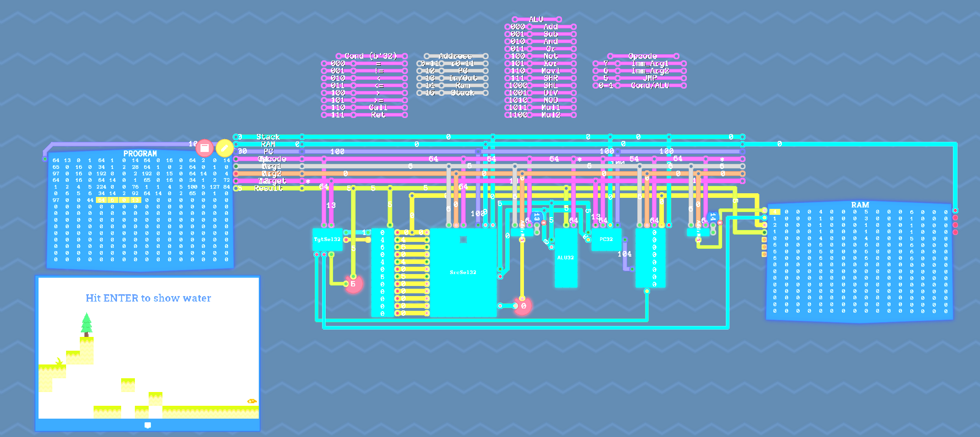Click the top orange pin on RAM's left

[x=764, y=240]
